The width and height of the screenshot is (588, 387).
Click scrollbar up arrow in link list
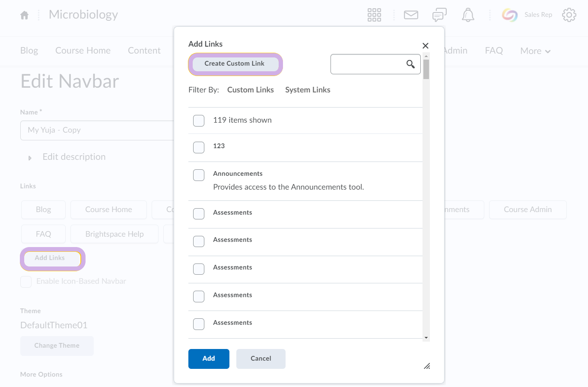(x=426, y=56)
